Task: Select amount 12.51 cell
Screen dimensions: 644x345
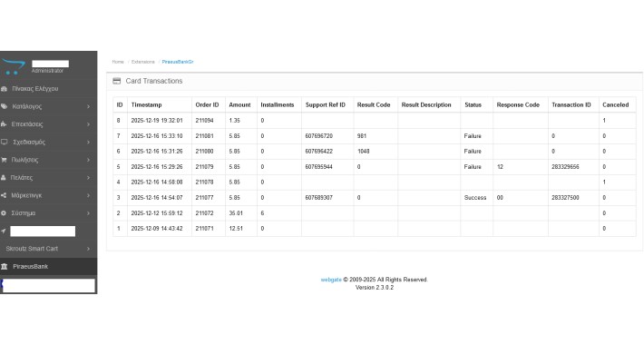Action: [x=236, y=229]
